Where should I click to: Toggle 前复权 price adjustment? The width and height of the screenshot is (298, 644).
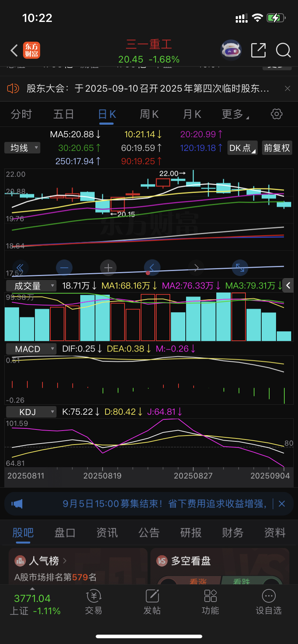277,148
